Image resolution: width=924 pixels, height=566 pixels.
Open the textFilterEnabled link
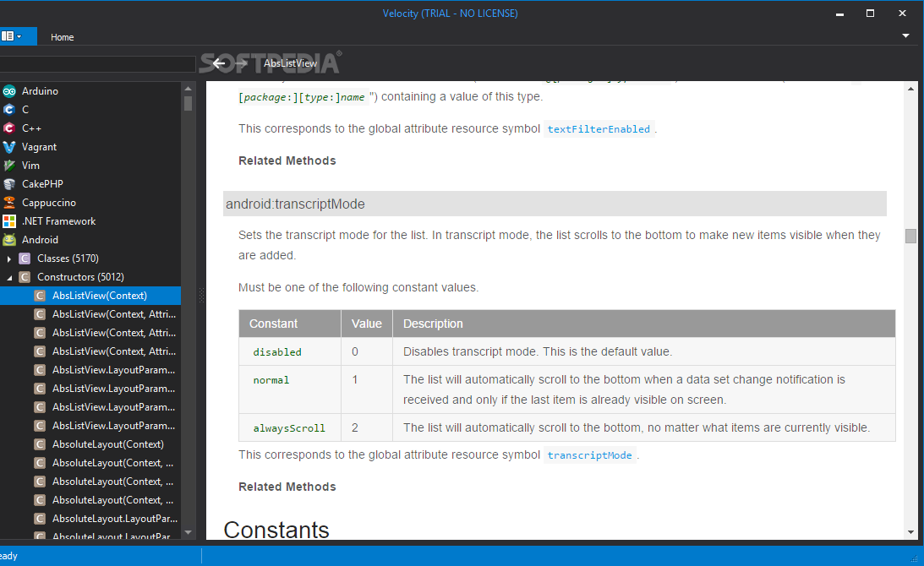599,129
